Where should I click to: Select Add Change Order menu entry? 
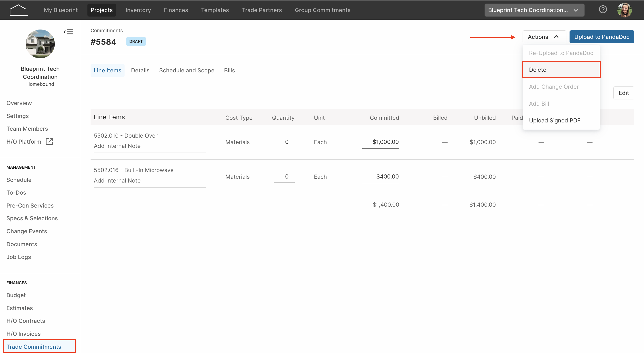[x=561, y=87]
